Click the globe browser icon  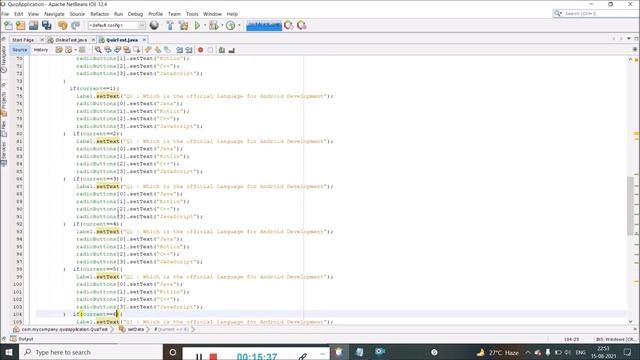click(x=154, y=25)
